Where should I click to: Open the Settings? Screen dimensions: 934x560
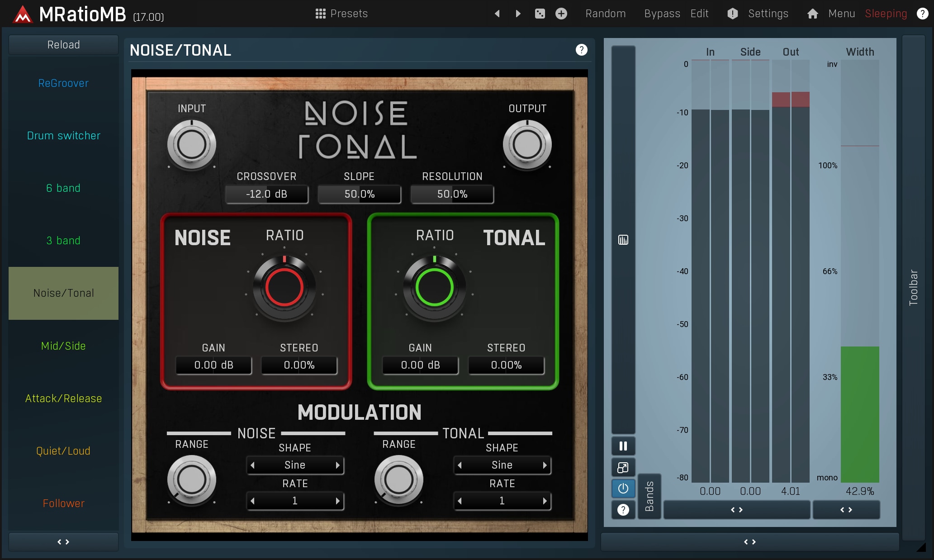click(x=768, y=14)
